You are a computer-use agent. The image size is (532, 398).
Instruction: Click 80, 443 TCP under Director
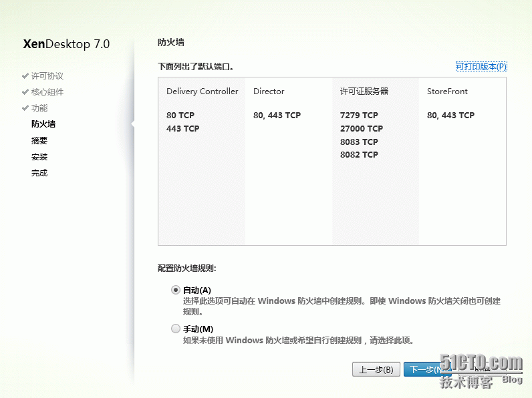click(x=277, y=116)
